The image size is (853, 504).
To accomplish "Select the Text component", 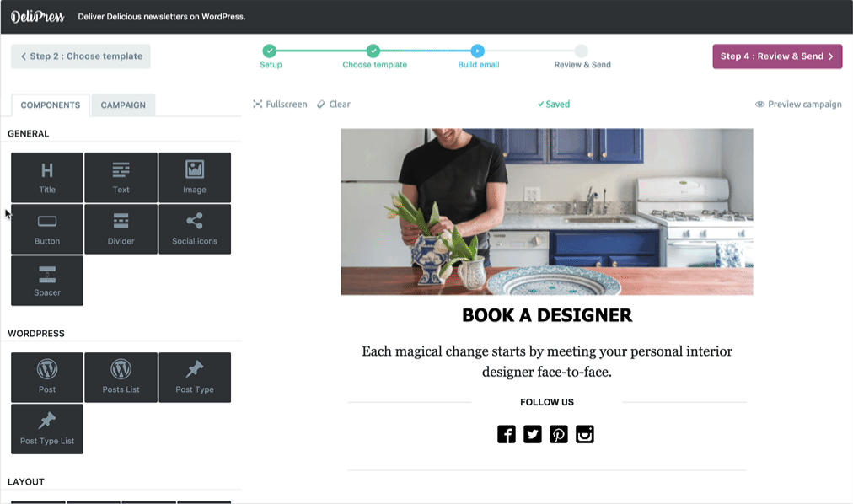I will click(121, 177).
